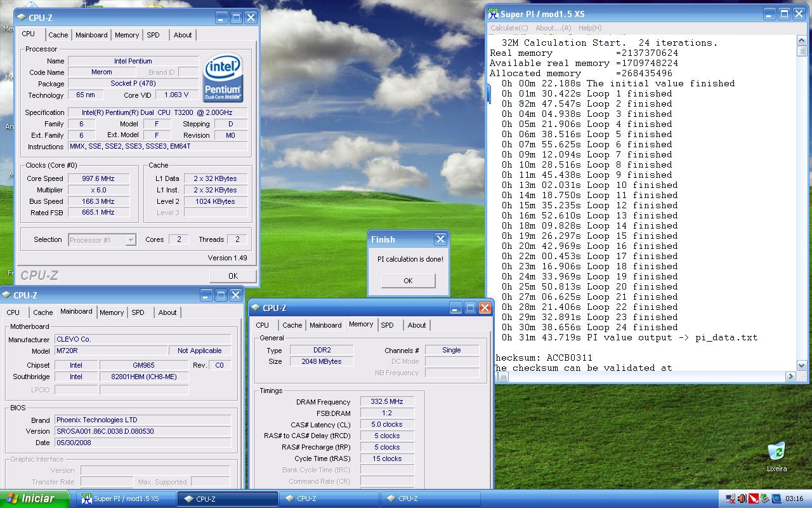This screenshot has height=508, width=812.
Task: Click title bar icon of the CPU-Z Memory window
Action: click(255, 308)
